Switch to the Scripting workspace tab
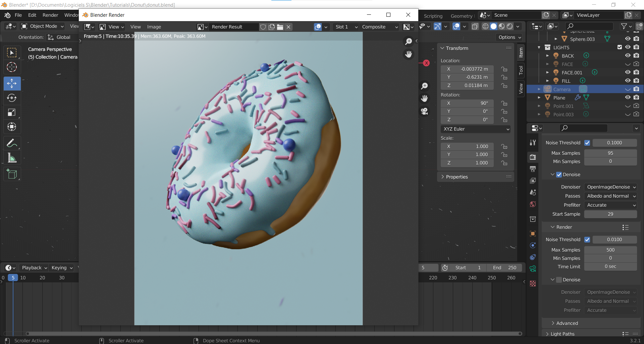 (x=433, y=16)
